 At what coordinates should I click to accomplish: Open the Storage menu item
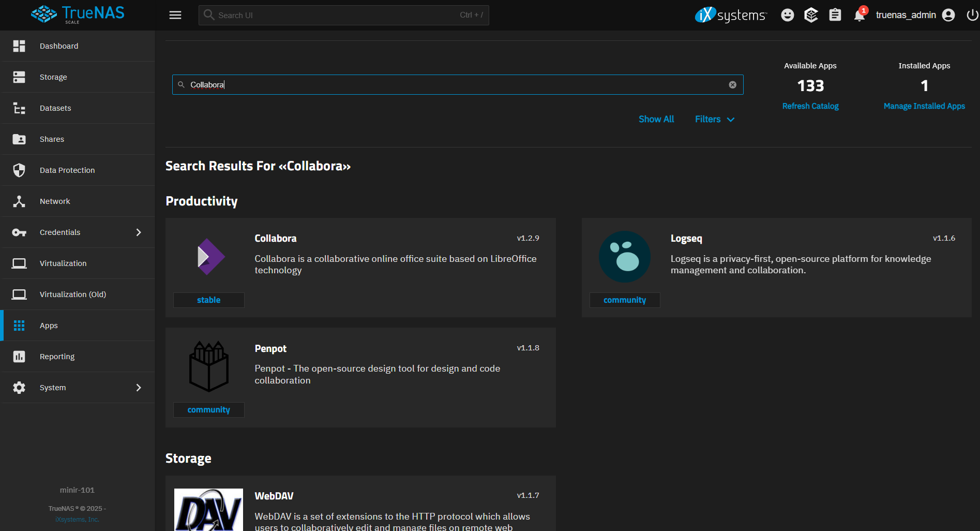tap(78, 77)
